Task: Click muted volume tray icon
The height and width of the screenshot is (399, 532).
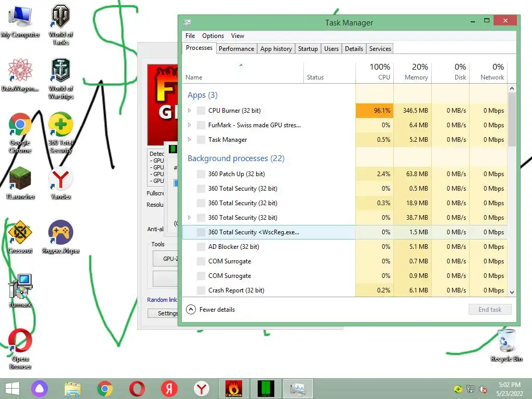Action: point(483,389)
